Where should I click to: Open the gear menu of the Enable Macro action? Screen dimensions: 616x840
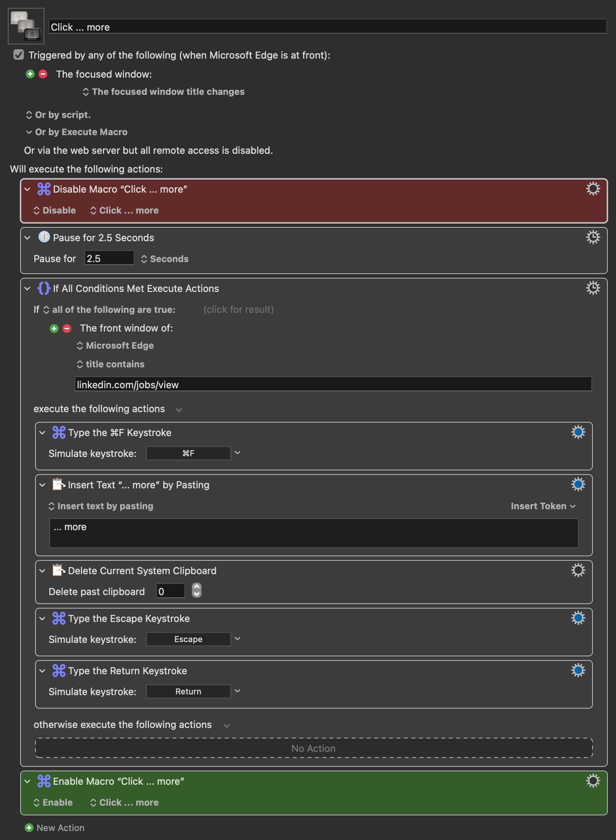[592, 781]
